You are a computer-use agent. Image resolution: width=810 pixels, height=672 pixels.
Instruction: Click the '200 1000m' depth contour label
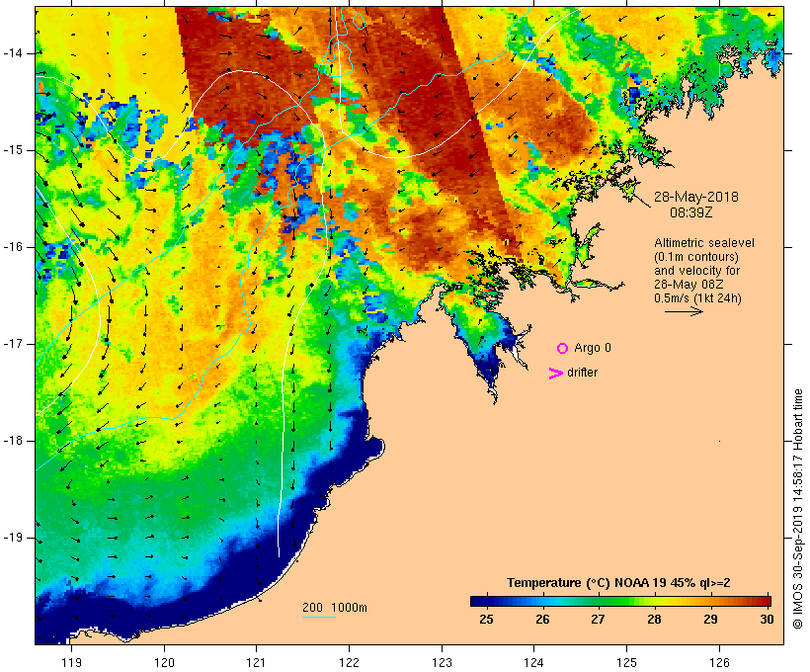pyautogui.click(x=335, y=608)
